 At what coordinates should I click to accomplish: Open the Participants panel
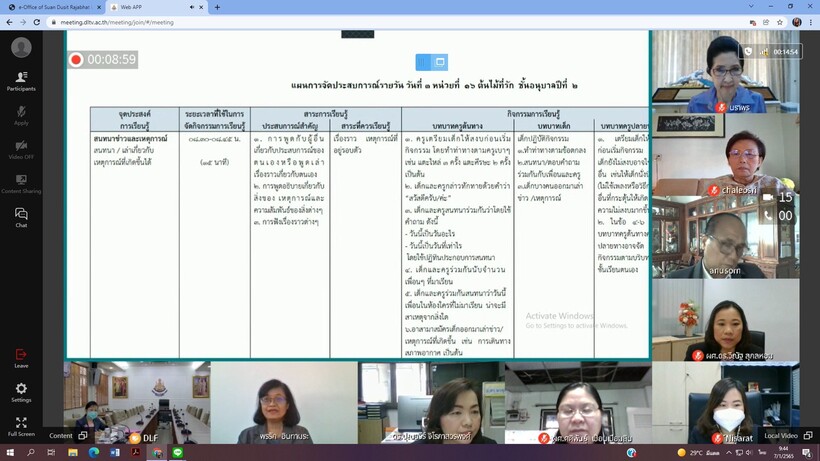click(x=21, y=80)
